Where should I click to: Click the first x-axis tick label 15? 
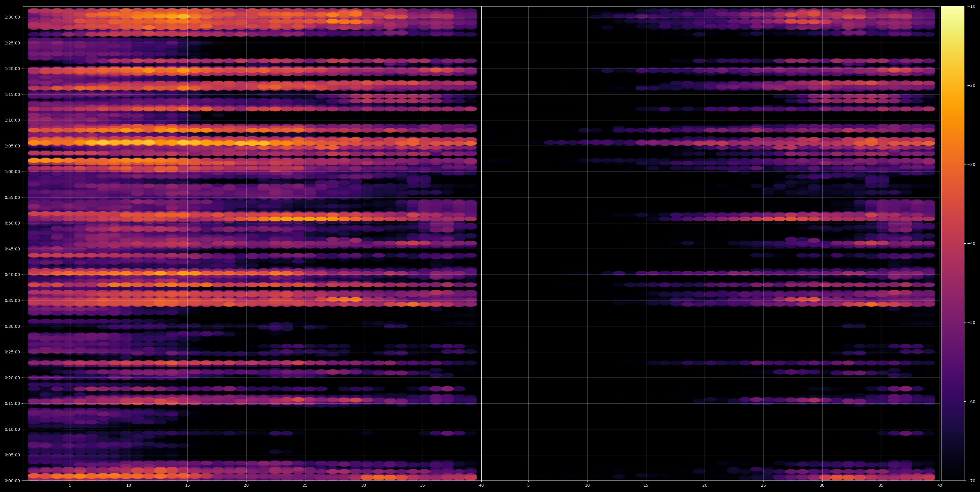coord(187,486)
